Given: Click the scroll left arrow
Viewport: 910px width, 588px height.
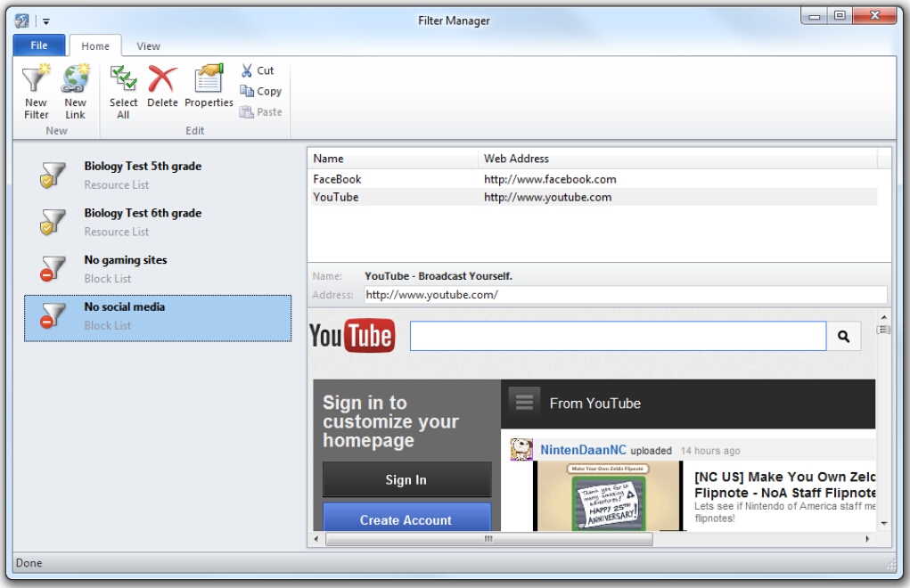Looking at the screenshot, I should (x=316, y=539).
